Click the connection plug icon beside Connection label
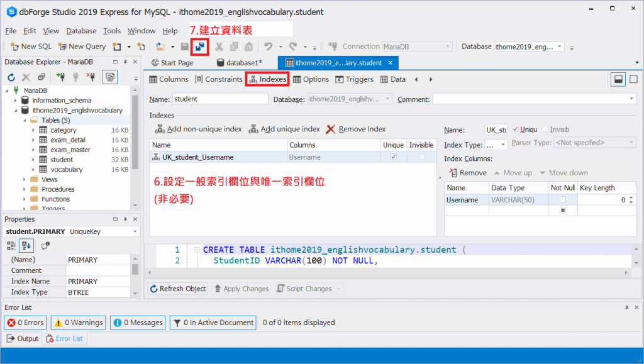Viewport: 644px width, 364px height. pos(333,47)
